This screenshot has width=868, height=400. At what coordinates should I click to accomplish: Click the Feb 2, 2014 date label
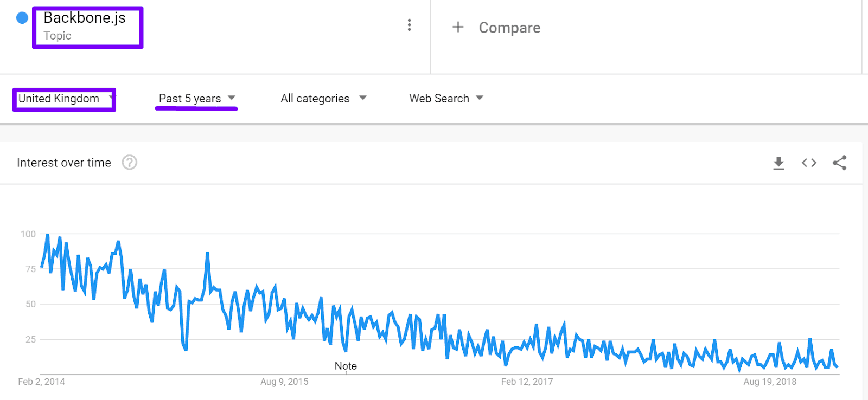click(x=41, y=382)
